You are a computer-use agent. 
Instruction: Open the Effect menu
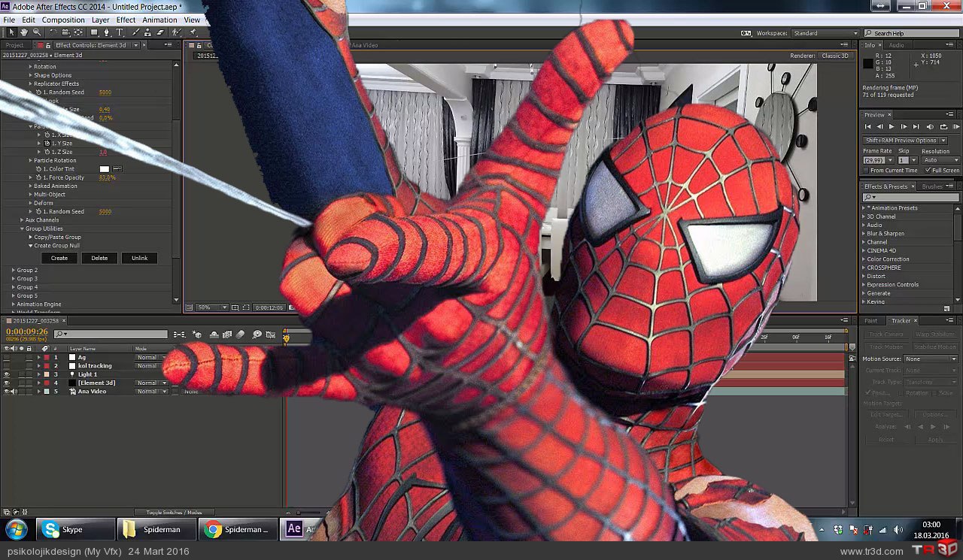coord(126,20)
